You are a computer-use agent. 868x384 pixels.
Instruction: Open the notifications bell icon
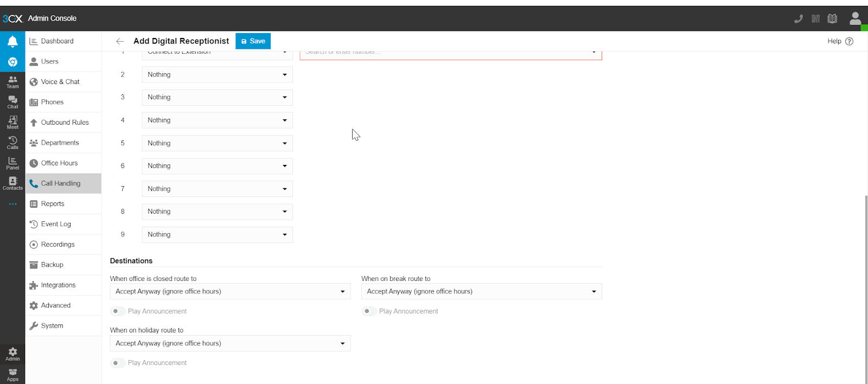tap(12, 41)
